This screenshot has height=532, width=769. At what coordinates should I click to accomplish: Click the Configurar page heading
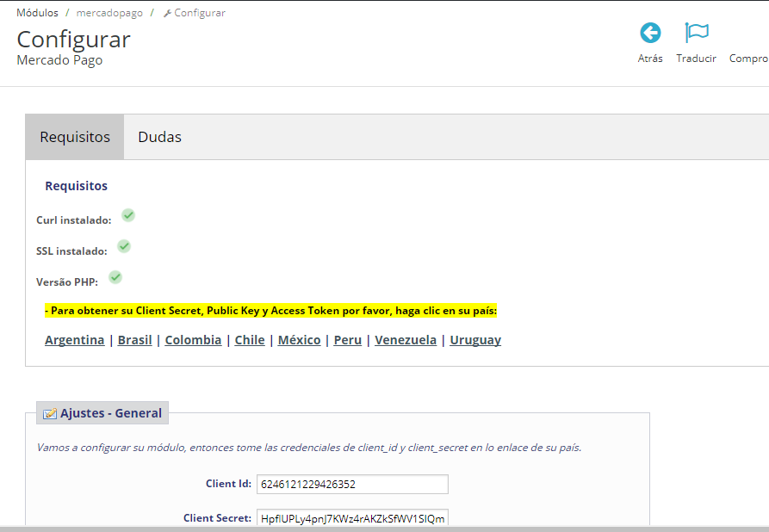click(x=73, y=40)
